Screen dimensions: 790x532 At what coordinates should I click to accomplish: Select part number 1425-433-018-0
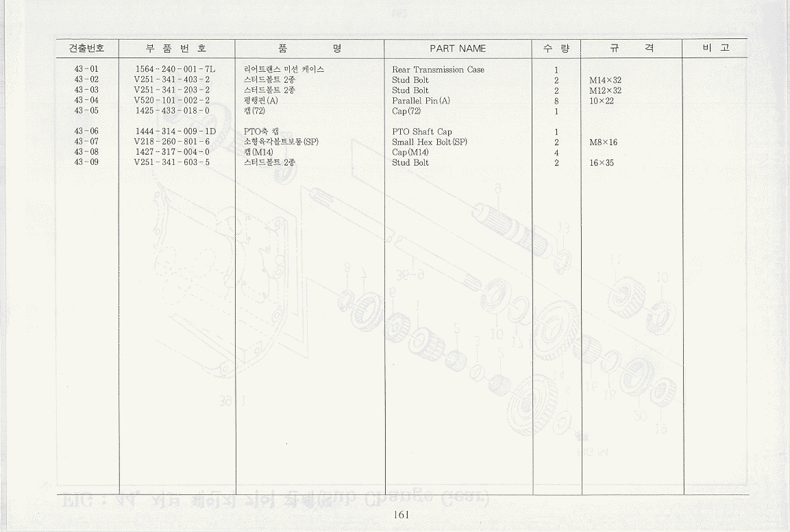pyautogui.click(x=173, y=111)
